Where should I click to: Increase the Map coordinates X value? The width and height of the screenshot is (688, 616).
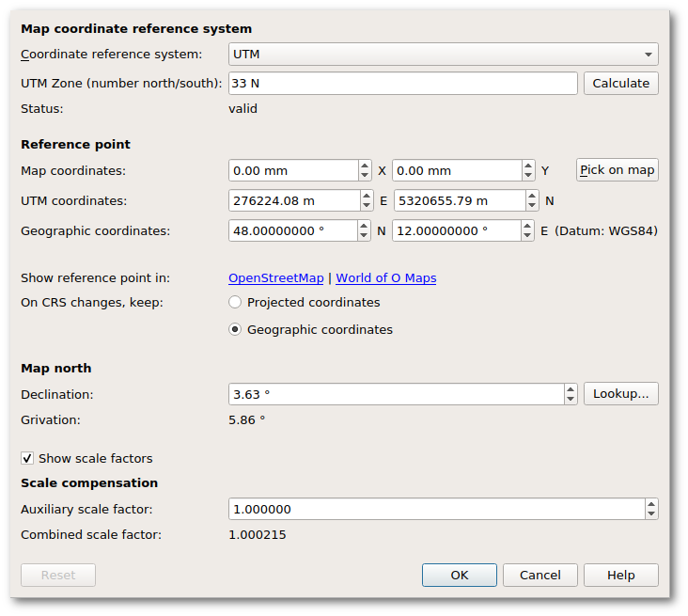(365, 166)
